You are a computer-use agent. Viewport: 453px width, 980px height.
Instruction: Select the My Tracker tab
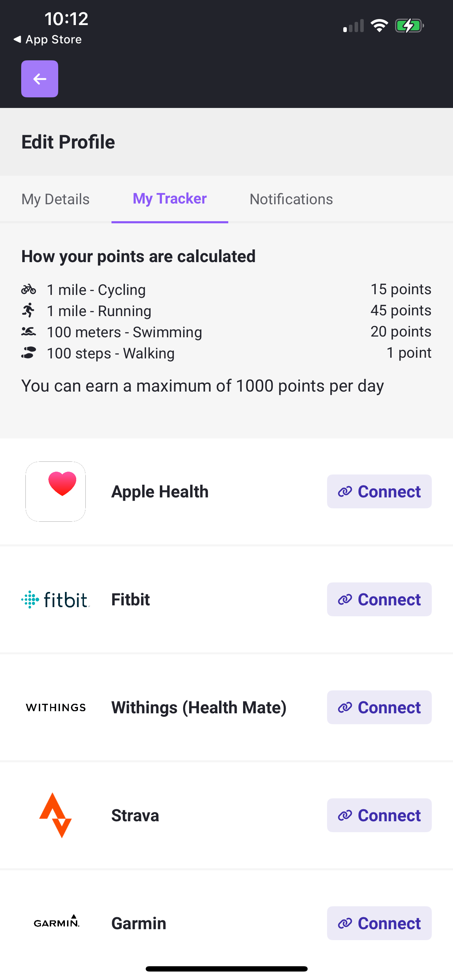170,199
